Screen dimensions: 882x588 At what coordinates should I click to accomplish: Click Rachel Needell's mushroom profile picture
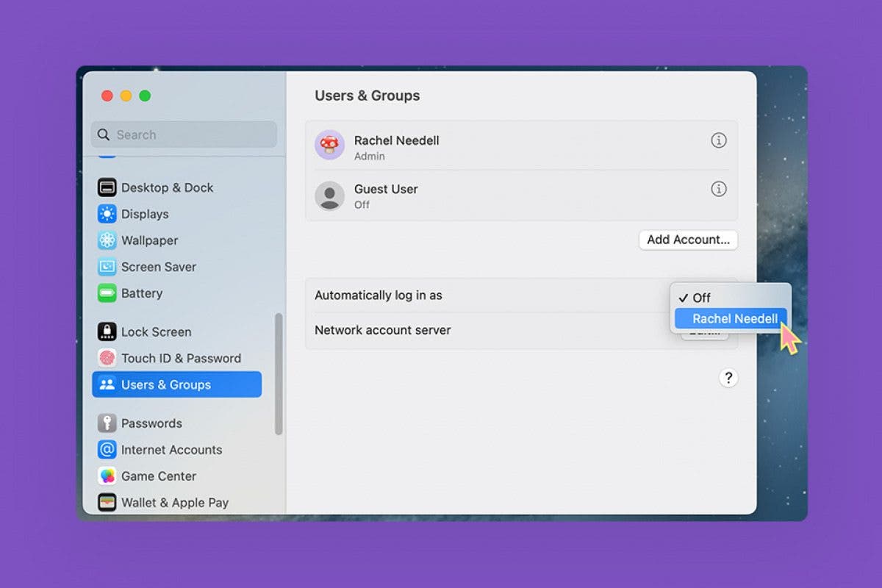(x=329, y=146)
